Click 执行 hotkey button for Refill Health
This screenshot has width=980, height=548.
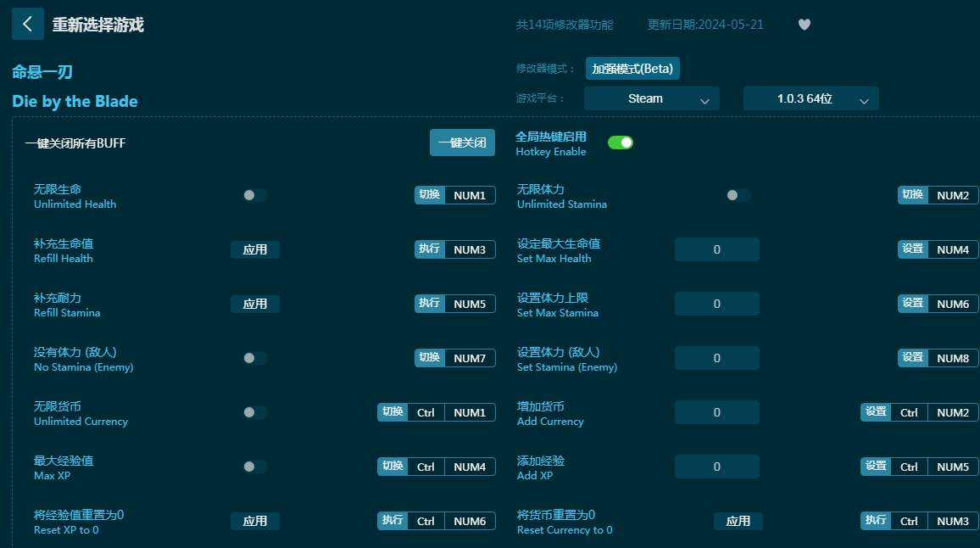coord(429,249)
